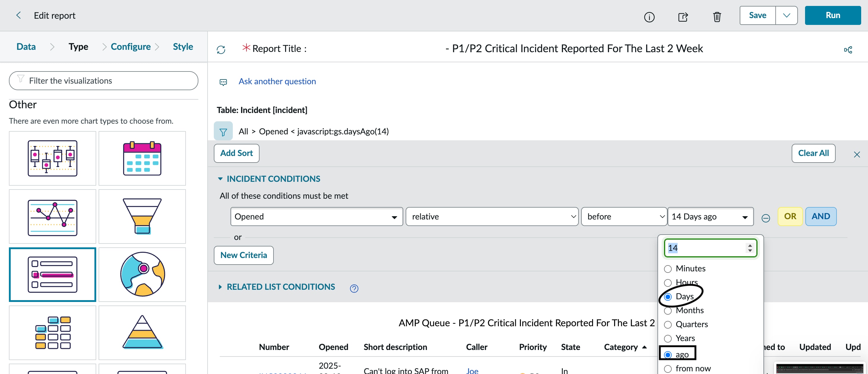Open the 'relative' operator dropdown
The height and width of the screenshot is (374, 868).
click(492, 217)
